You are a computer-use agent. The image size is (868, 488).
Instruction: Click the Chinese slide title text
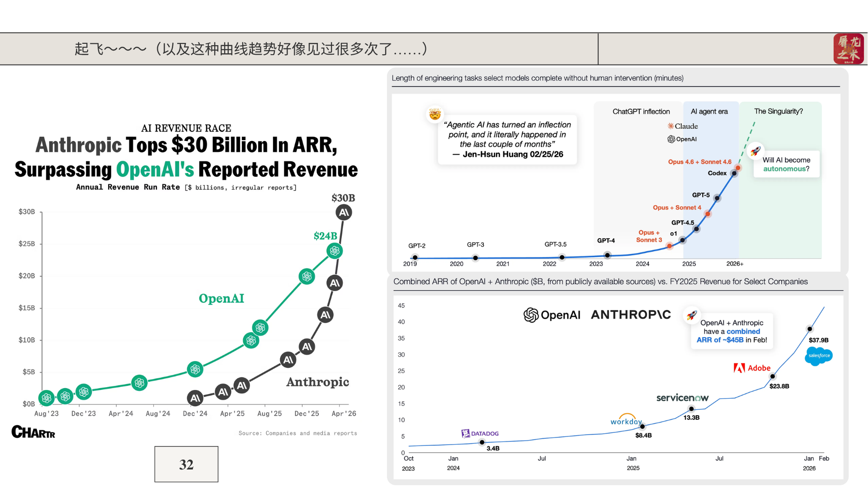point(251,49)
